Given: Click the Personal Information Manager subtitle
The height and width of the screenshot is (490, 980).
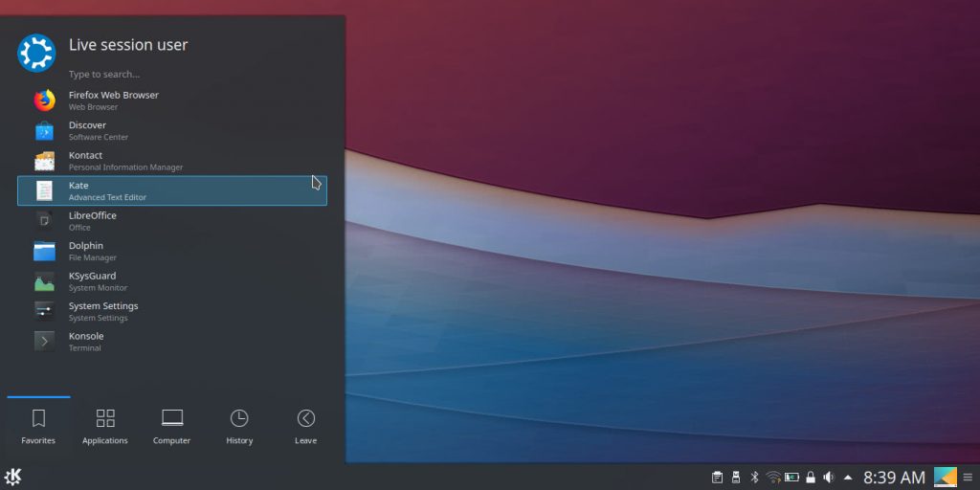Looking at the screenshot, I should coord(125,167).
